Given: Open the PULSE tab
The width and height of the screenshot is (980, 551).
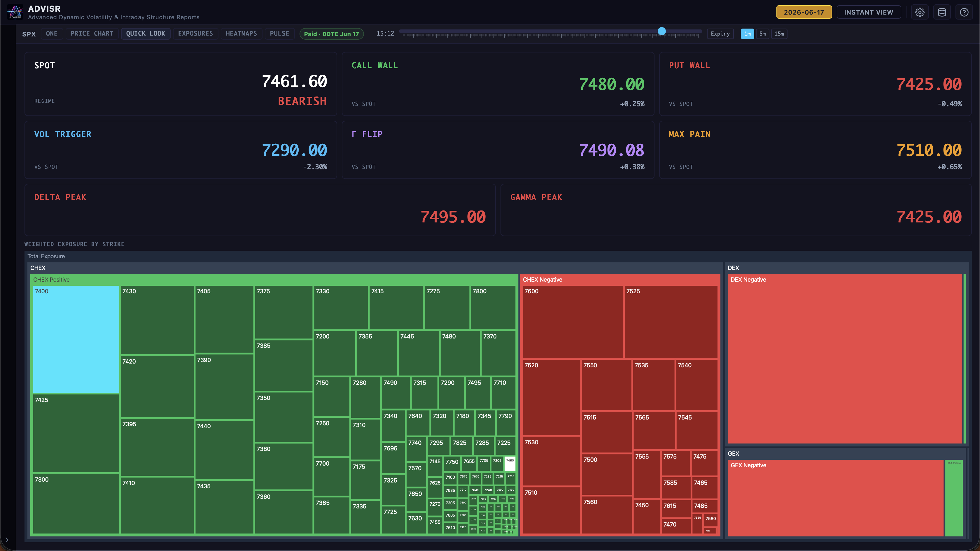Looking at the screenshot, I should coord(280,34).
